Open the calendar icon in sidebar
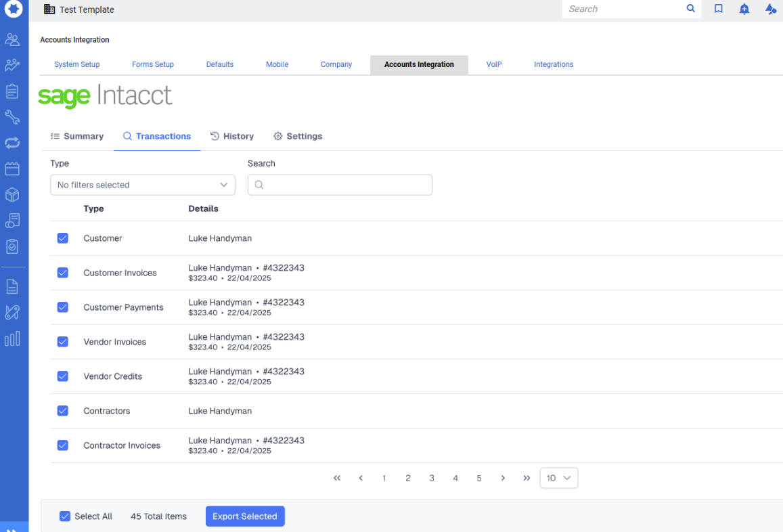 point(12,169)
